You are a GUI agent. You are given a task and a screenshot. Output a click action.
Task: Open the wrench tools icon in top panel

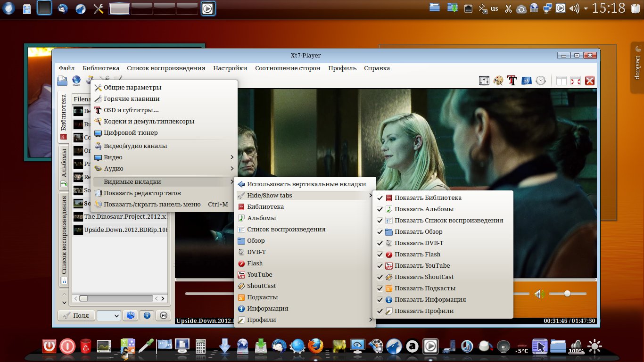click(x=99, y=8)
